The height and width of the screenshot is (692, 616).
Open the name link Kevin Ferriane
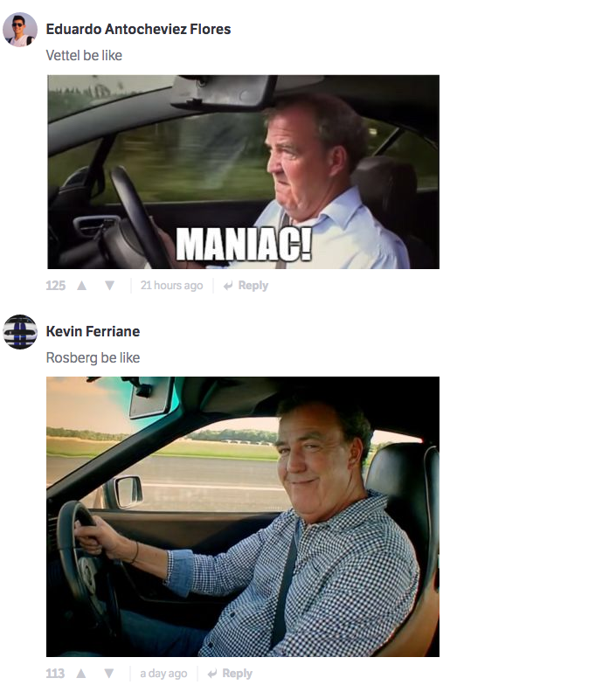point(93,331)
